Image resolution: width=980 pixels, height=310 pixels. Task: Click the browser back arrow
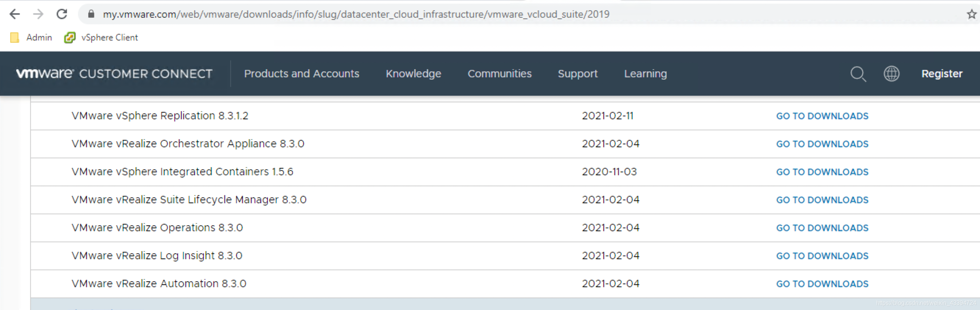click(14, 14)
